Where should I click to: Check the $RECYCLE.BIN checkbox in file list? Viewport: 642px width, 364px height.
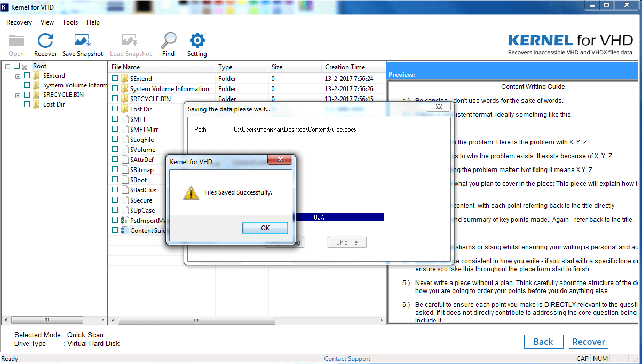click(115, 99)
